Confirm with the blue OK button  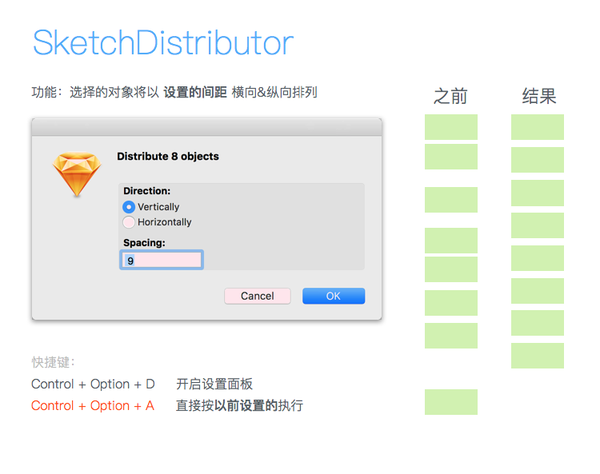[x=333, y=296]
